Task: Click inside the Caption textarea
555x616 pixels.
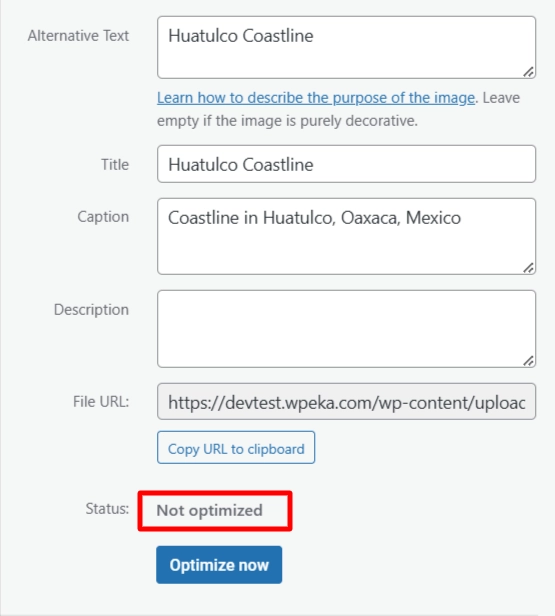Action: [x=346, y=236]
